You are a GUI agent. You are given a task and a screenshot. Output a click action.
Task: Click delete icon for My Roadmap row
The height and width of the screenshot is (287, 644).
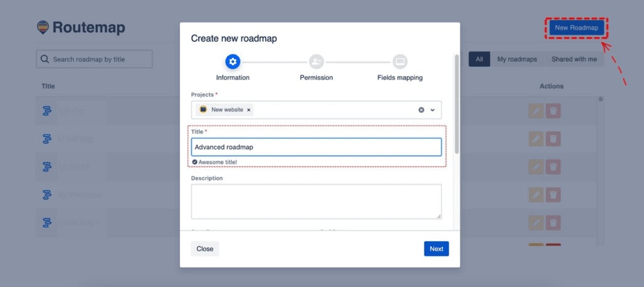(x=553, y=195)
